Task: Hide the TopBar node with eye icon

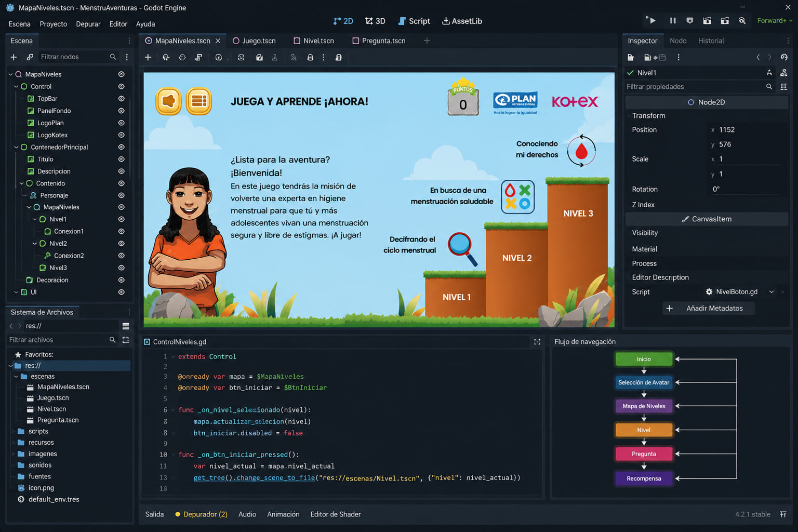Action: tap(121, 99)
